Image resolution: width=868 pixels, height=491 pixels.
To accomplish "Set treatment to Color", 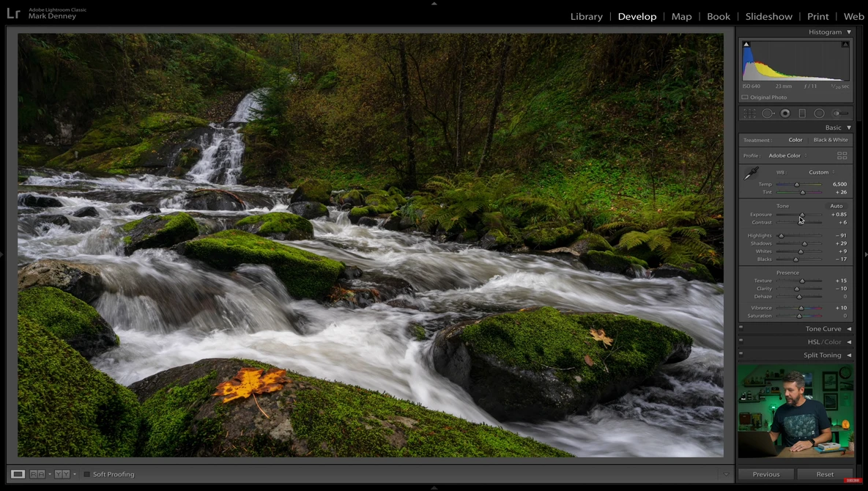I will point(795,140).
